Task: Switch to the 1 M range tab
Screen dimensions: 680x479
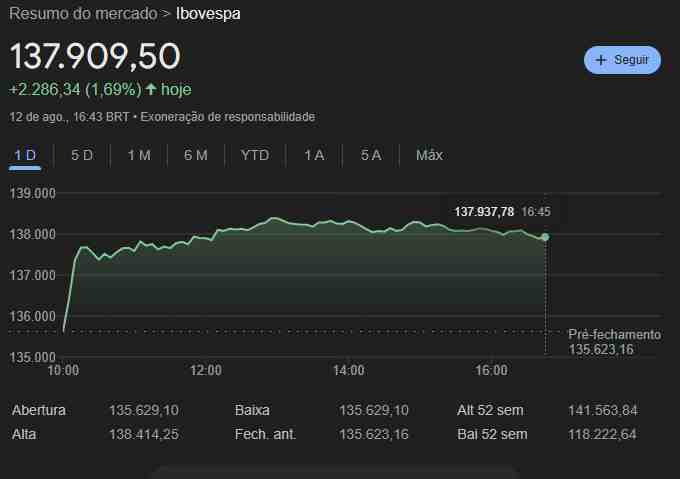Action: [x=139, y=155]
